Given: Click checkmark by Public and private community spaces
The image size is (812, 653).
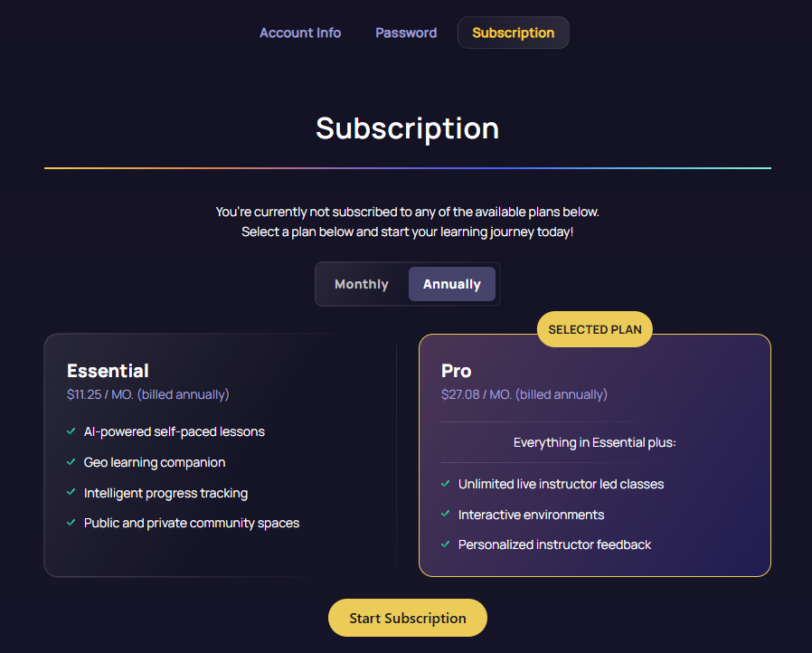Looking at the screenshot, I should pos(71,523).
